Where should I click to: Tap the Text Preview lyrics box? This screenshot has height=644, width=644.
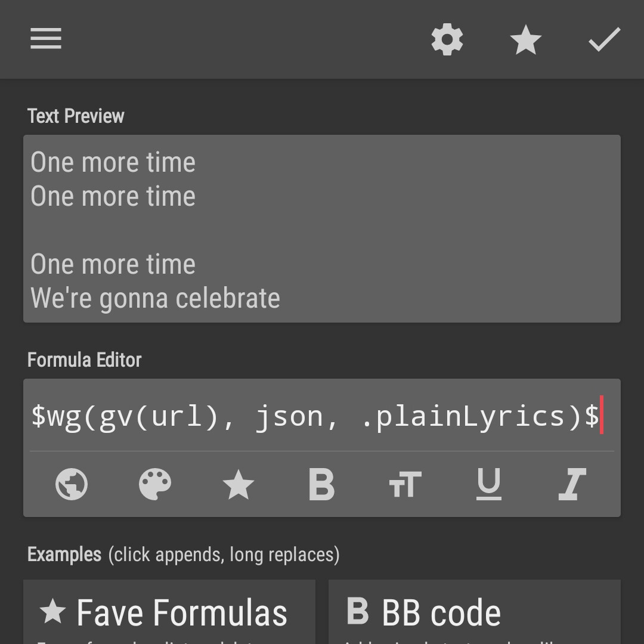point(321,228)
